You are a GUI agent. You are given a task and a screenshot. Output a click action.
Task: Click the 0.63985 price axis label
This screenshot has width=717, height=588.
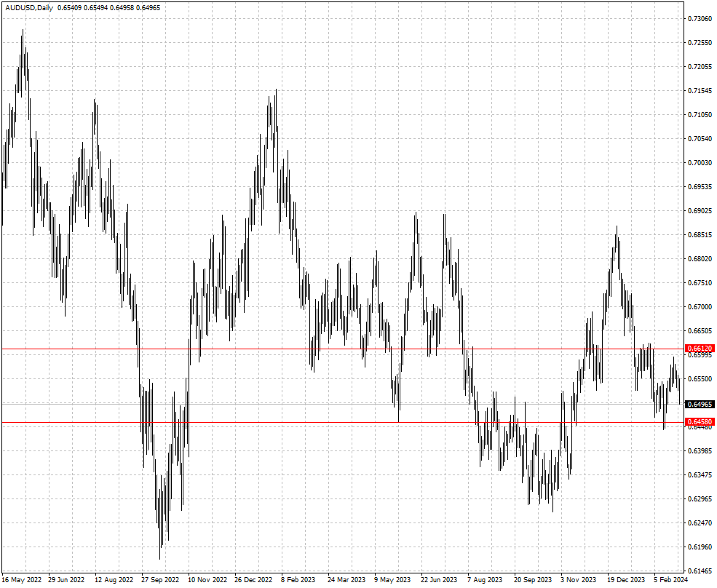click(700, 451)
